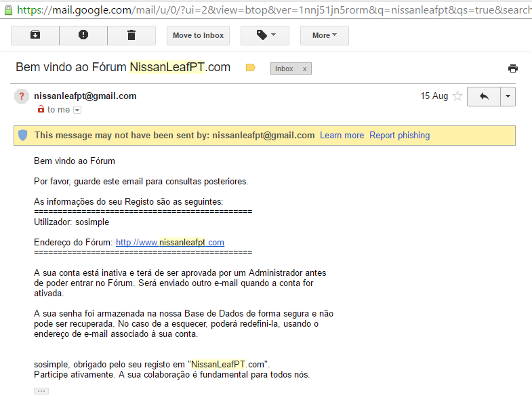Click the sender's question-mark avatar
This screenshot has height=404, width=532.
click(22, 96)
